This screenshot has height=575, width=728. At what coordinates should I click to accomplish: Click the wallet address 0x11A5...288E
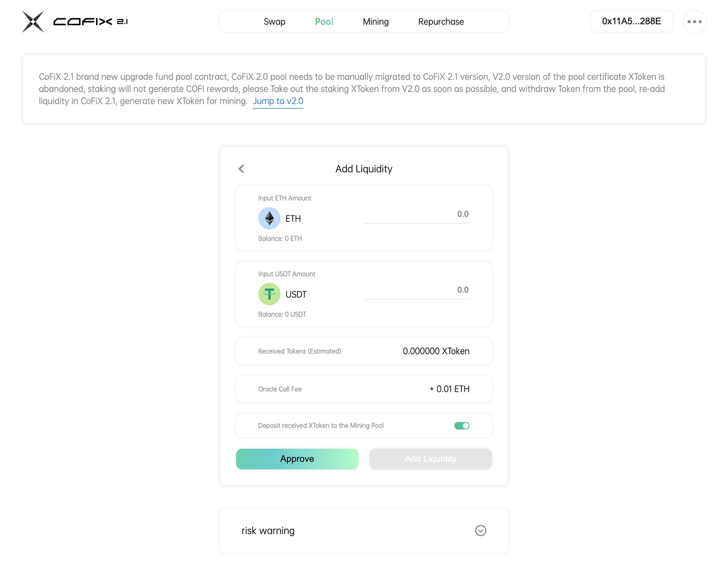pos(631,21)
